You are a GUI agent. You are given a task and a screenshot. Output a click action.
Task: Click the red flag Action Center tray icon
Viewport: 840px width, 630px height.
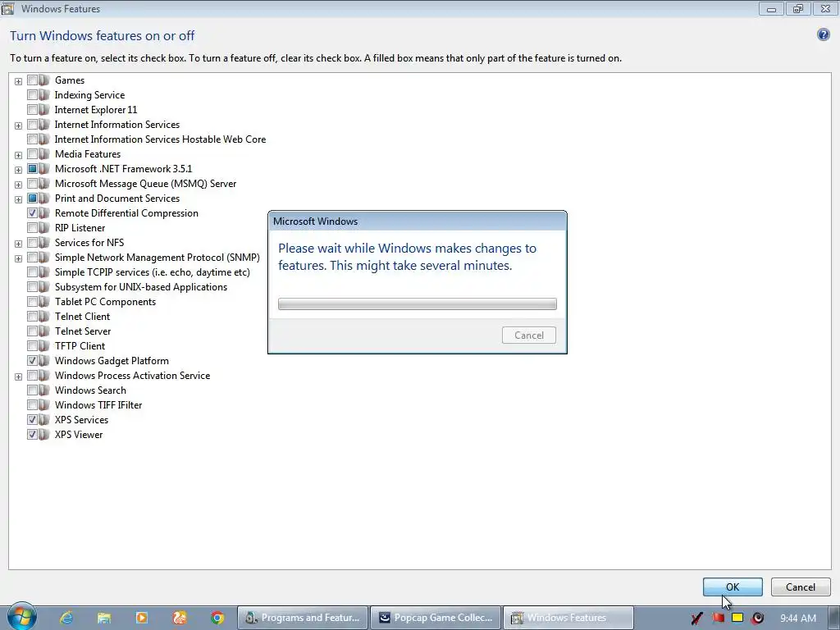tap(719, 619)
